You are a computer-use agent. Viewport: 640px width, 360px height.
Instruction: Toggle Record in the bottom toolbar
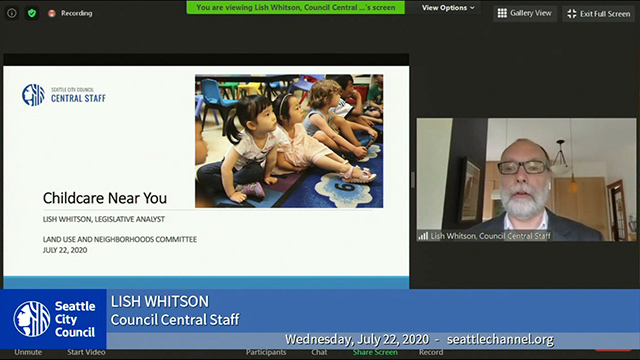pyautogui.click(x=431, y=352)
